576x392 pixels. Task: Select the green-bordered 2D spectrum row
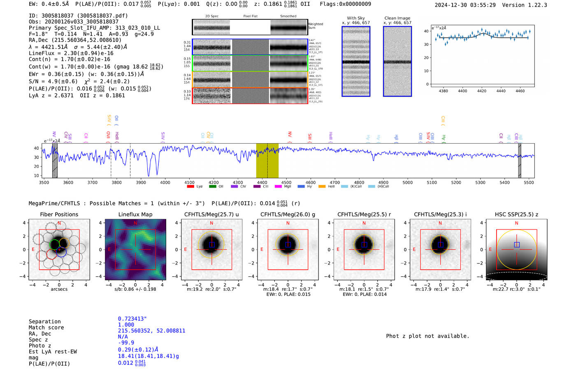pyautogui.click(x=250, y=63)
